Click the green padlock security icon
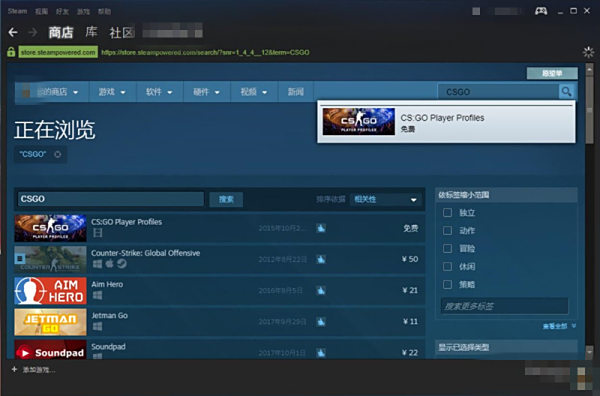 pos(11,52)
